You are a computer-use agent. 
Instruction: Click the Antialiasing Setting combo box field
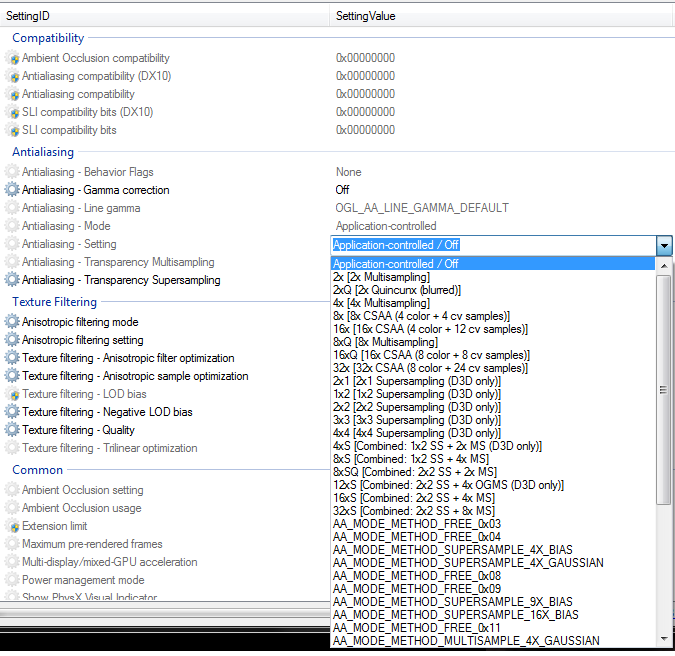[x=493, y=245]
